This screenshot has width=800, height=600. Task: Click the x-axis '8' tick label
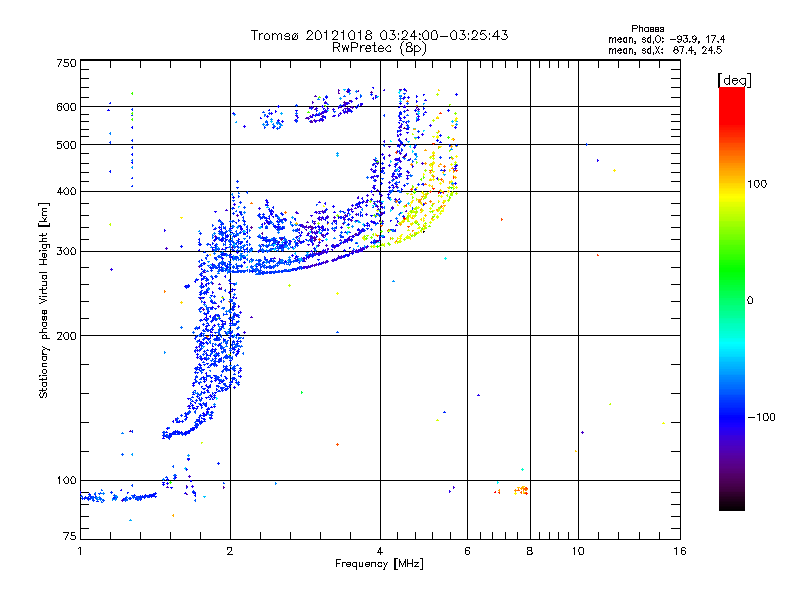coord(530,551)
